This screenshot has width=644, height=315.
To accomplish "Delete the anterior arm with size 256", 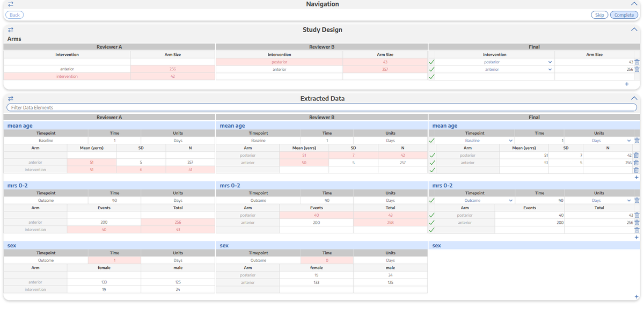I will (x=637, y=69).
